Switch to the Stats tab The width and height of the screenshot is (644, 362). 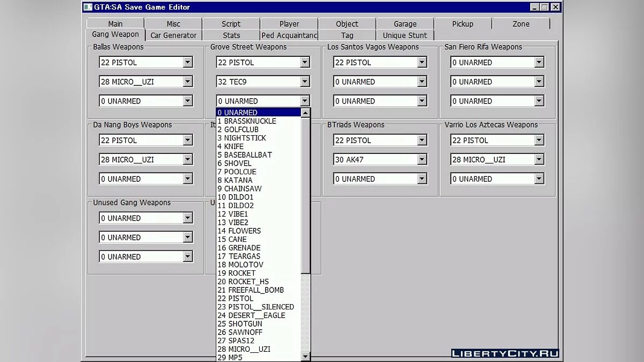(230, 35)
